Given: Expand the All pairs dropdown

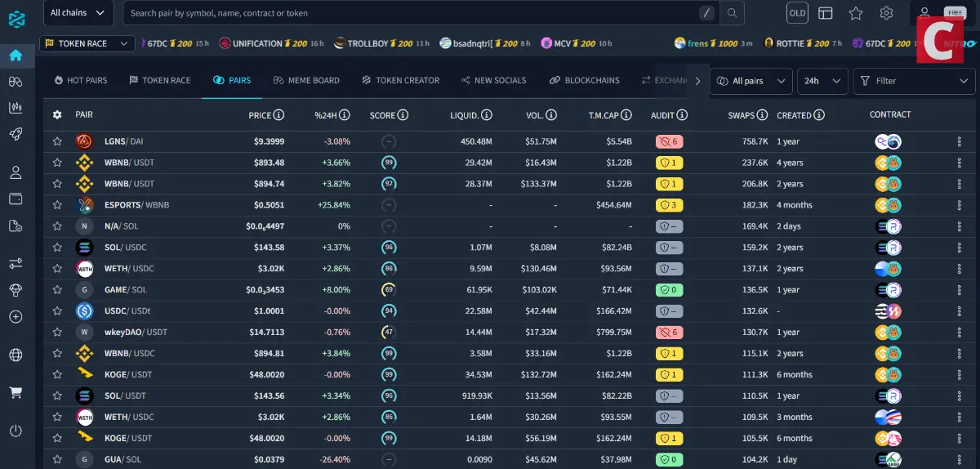Looking at the screenshot, I should pos(751,81).
